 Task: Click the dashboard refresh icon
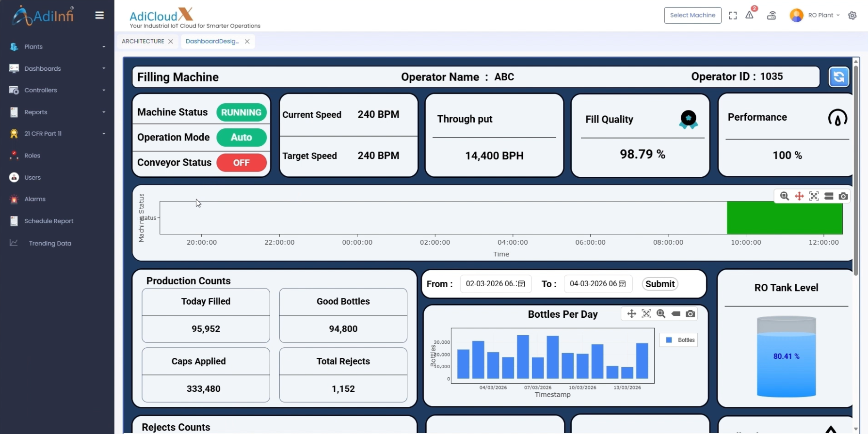[x=839, y=77]
